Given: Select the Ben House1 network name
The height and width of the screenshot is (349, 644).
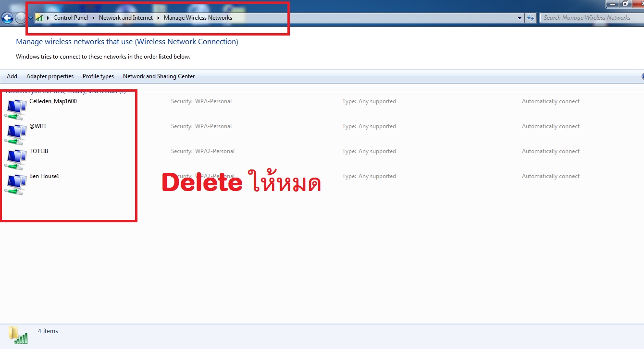Looking at the screenshot, I should pos(44,176).
